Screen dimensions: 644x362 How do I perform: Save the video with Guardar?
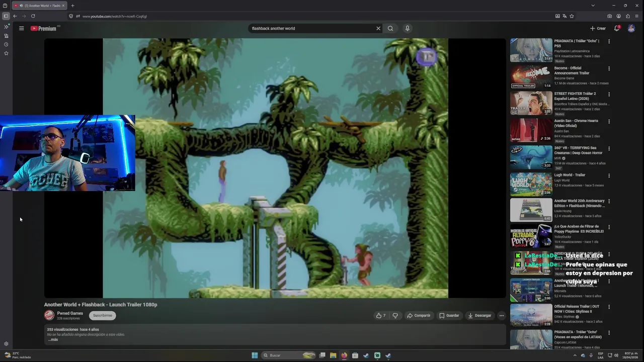tap(449, 315)
